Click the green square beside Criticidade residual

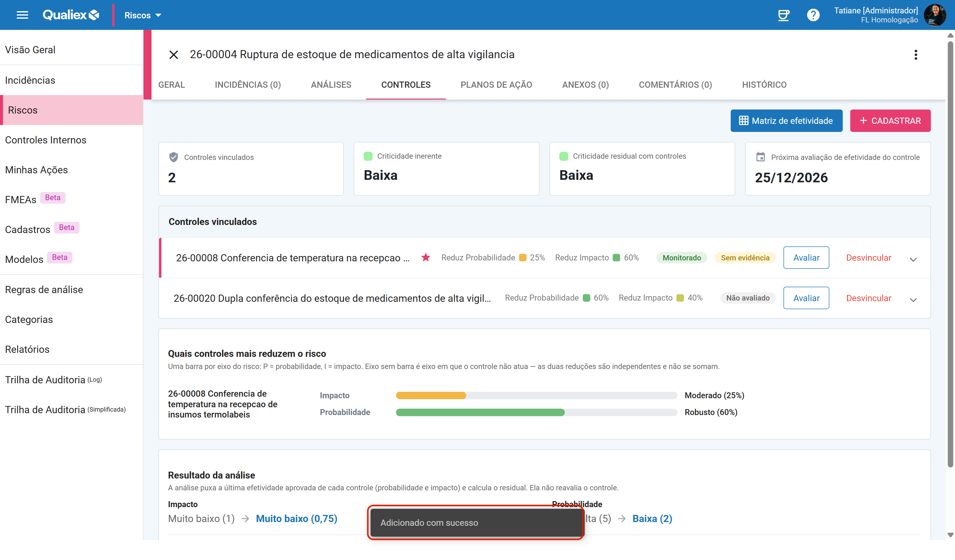click(563, 156)
